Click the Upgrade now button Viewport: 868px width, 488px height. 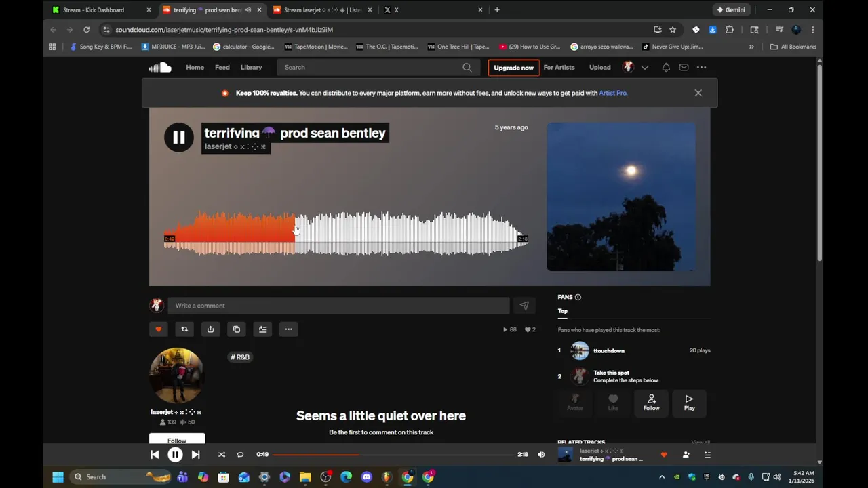tap(513, 68)
